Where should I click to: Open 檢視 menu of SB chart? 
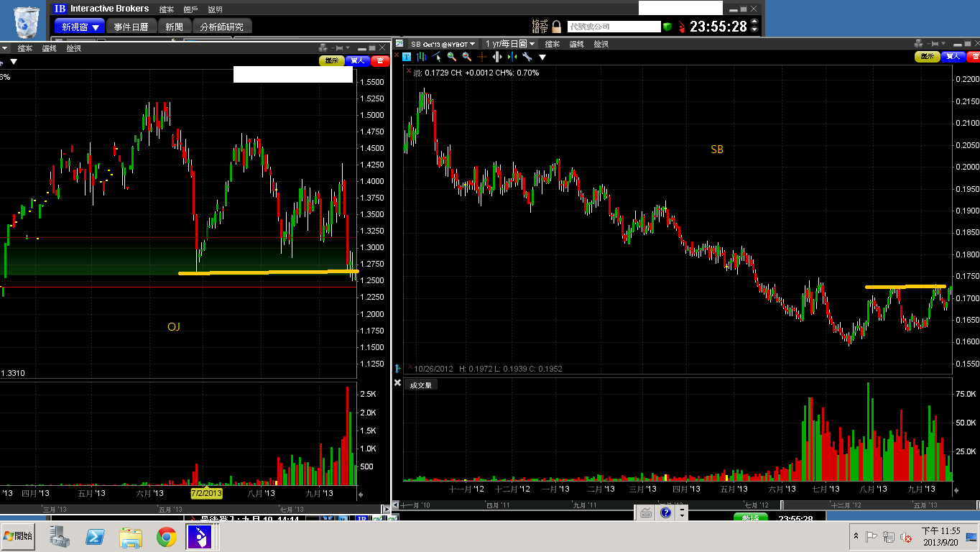tap(601, 44)
